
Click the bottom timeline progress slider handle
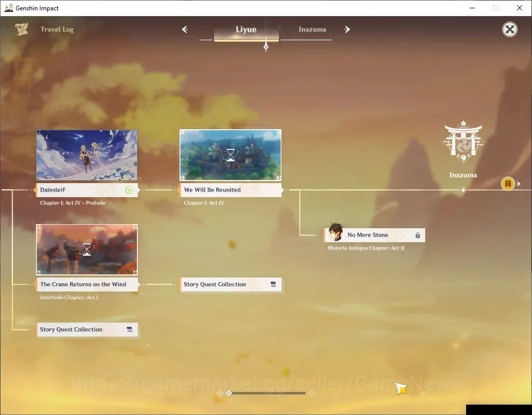coord(229,393)
